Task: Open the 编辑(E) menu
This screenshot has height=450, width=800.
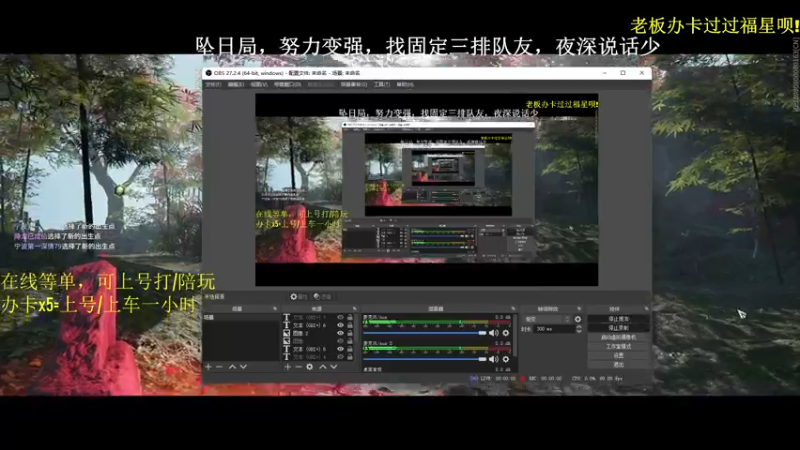Action: pyautogui.click(x=236, y=84)
